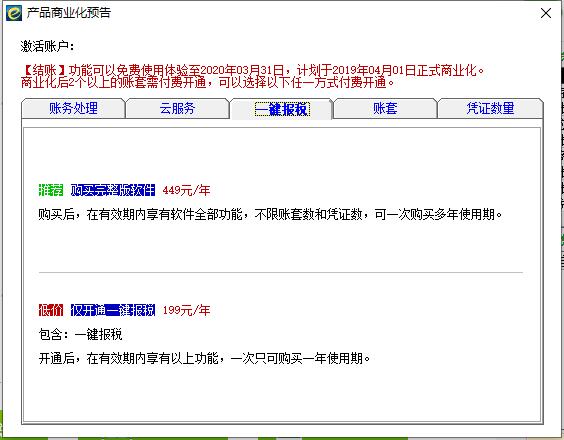The image size is (564, 440).
Task: Click the red 低价 badge
Action: click(51, 310)
